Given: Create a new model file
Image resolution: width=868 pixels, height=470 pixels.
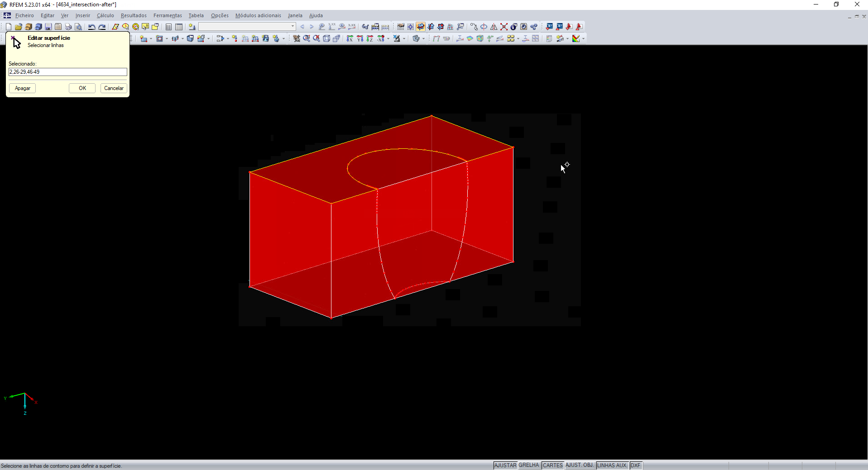Looking at the screenshot, I should [x=9, y=27].
